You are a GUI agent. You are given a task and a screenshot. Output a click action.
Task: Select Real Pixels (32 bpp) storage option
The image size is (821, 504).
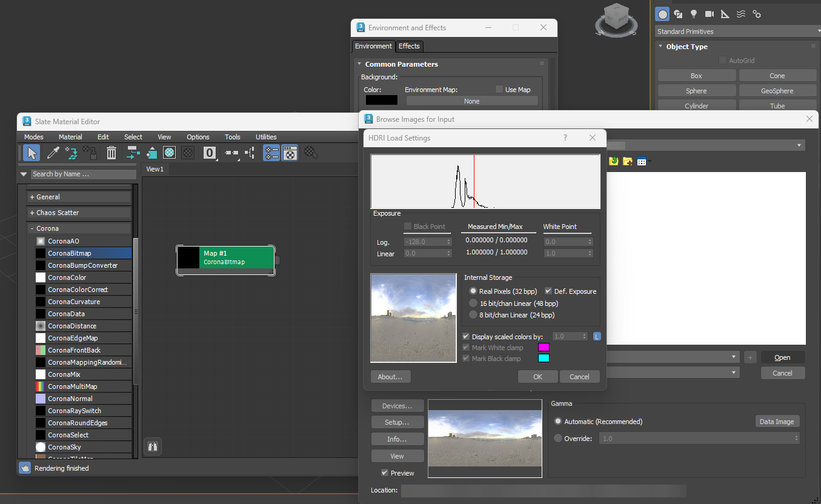click(473, 291)
